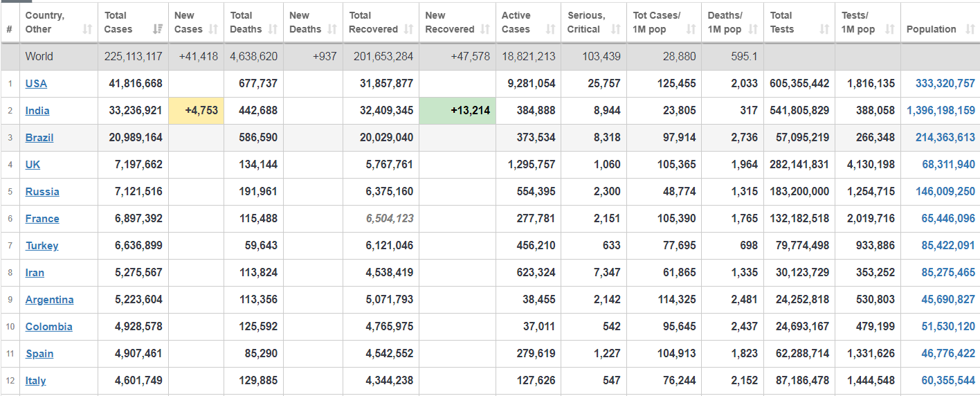Click France recovered value 6,504,123
This screenshot has width=980, height=396.
coord(390,218)
